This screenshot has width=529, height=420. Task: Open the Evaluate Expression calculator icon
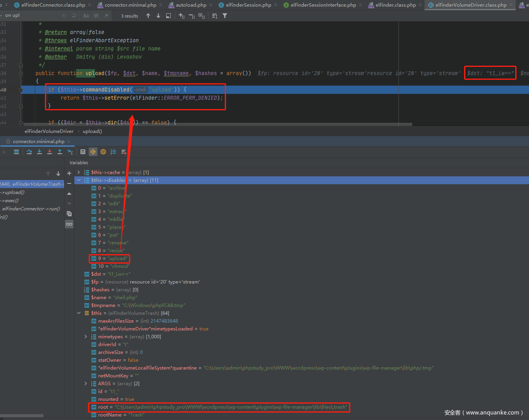[83, 152]
